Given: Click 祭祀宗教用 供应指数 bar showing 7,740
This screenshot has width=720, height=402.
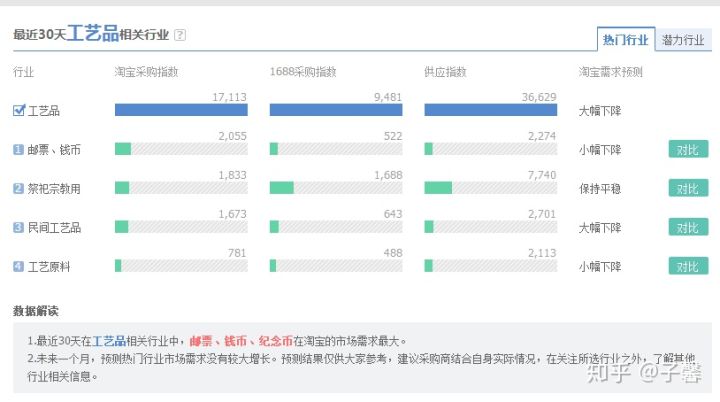Looking at the screenshot, I should tap(490, 188).
